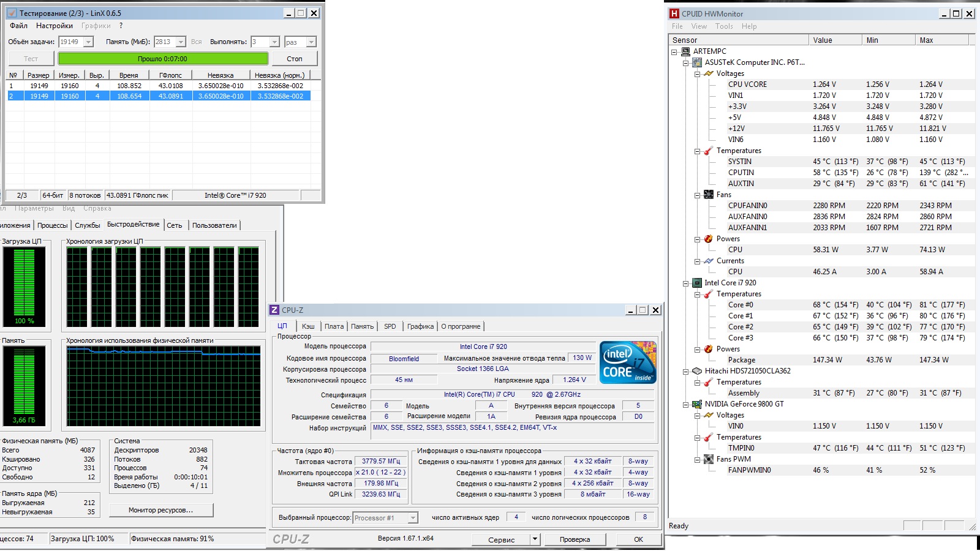Click the CPU package Powers flame icon
980x551 pixels.
click(709, 349)
